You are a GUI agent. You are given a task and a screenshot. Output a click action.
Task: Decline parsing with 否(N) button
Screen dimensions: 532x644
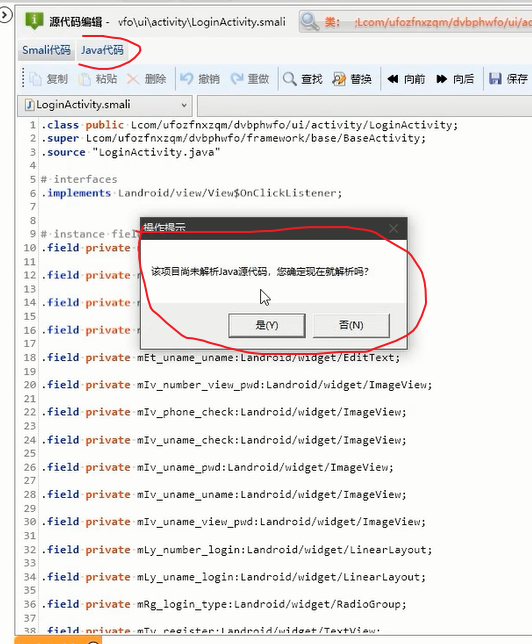(351, 326)
